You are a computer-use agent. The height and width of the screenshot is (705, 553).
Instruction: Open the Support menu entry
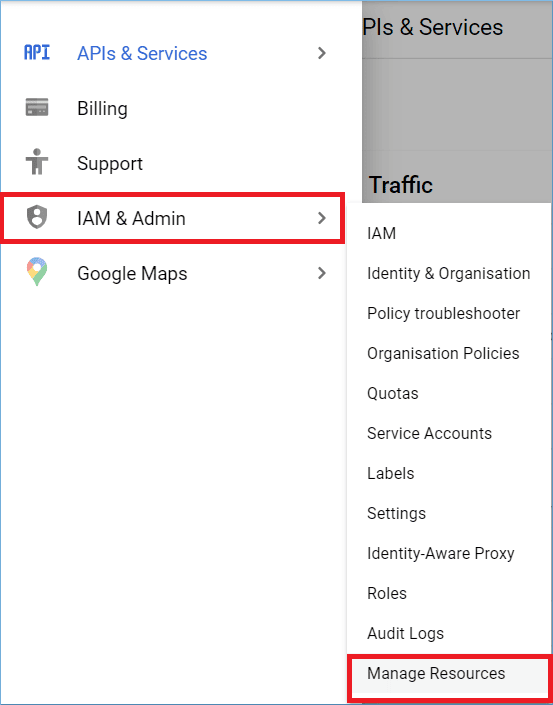110,163
